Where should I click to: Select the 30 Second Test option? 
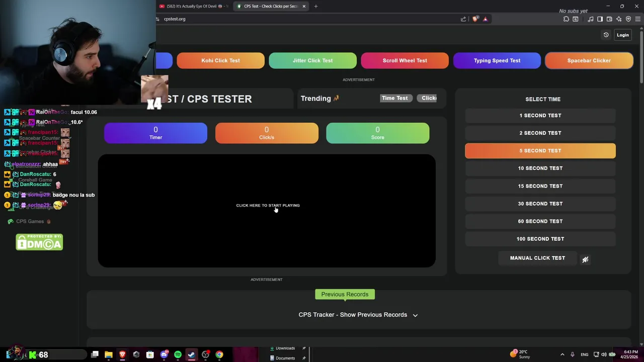pyautogui.click(x=540, y=204)
